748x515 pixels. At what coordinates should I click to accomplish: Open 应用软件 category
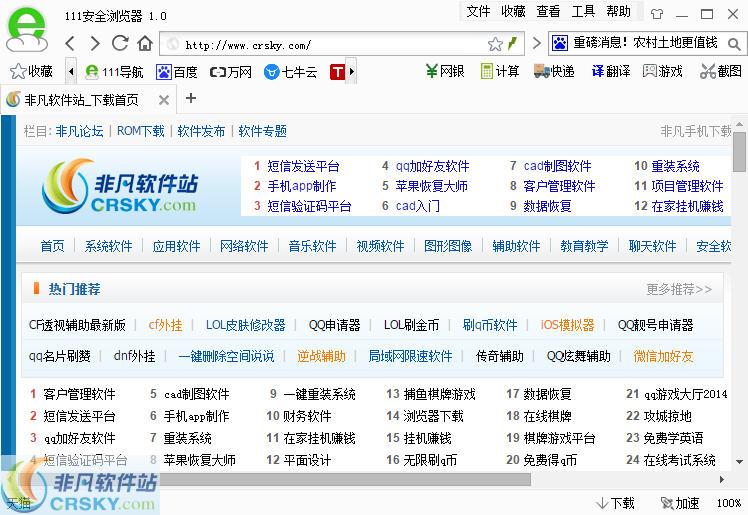tap(176, 246)
